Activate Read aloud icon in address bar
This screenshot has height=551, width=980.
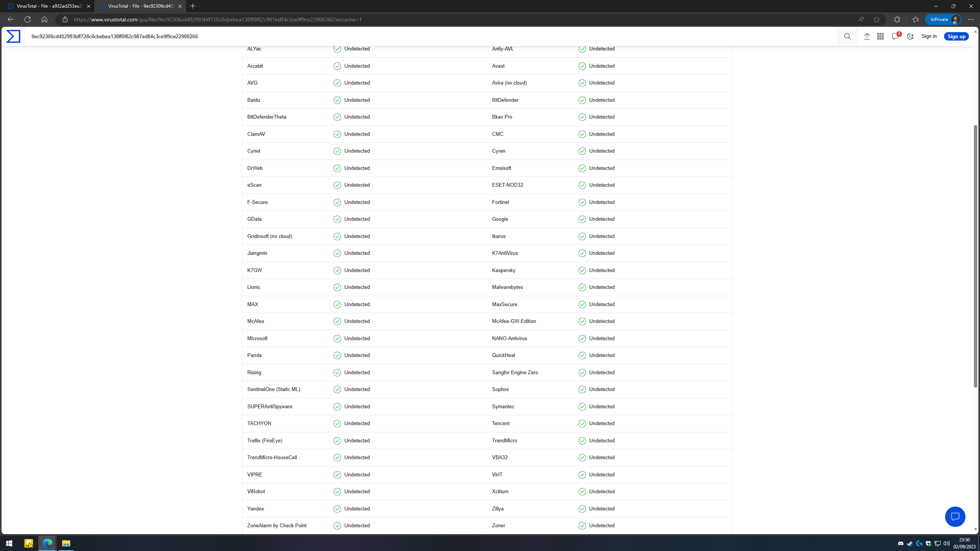861,20
